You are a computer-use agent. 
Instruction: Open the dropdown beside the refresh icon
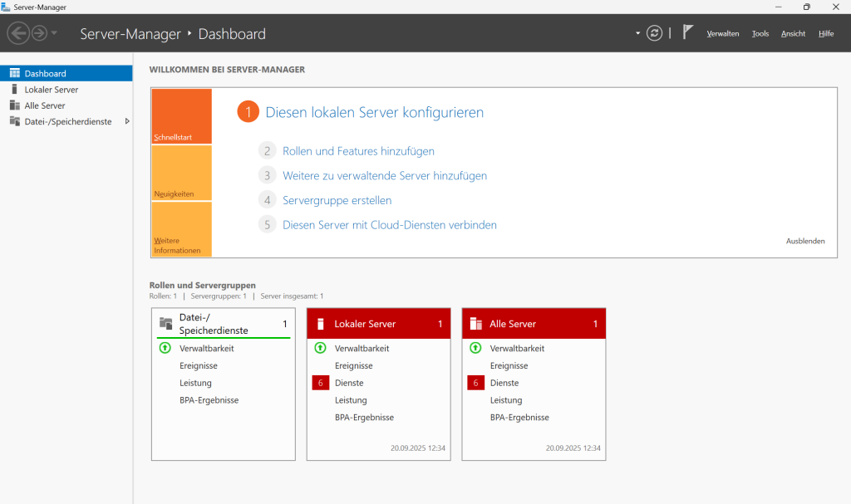pyautogui.click(x=637, y=32)
